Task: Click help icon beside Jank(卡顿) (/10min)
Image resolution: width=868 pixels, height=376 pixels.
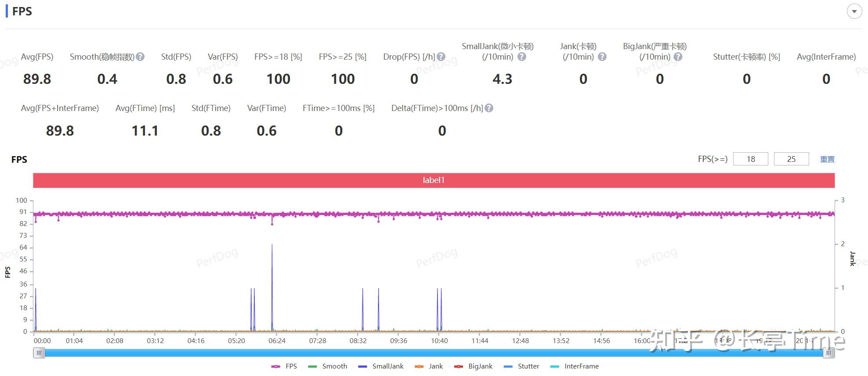Action: [602, 57]
